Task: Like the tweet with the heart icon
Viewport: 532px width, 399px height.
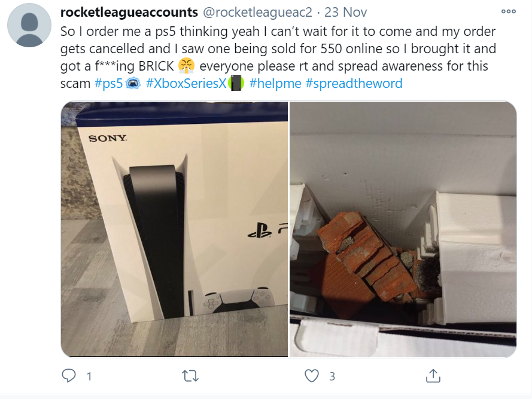Action: 311,376
